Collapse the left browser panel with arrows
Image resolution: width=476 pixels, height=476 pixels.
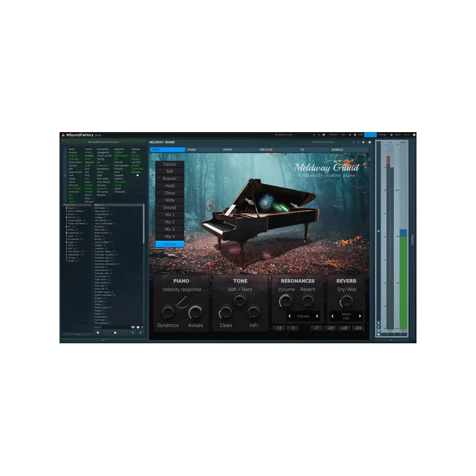[104, 340]
